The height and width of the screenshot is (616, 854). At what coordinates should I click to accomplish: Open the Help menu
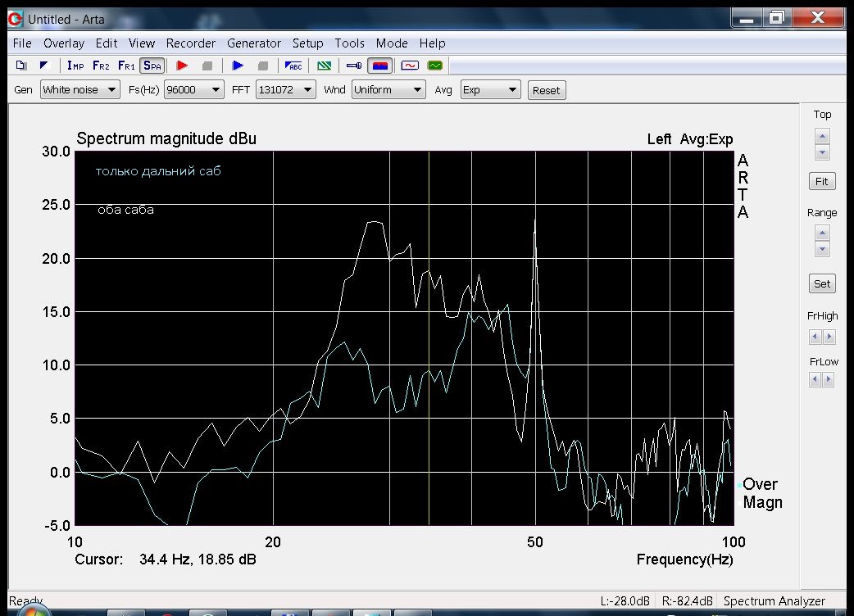(x=433, y=43)
